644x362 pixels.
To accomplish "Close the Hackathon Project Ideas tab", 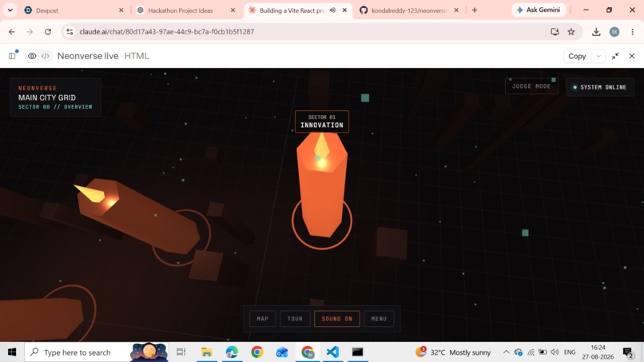I will point(233,10).
